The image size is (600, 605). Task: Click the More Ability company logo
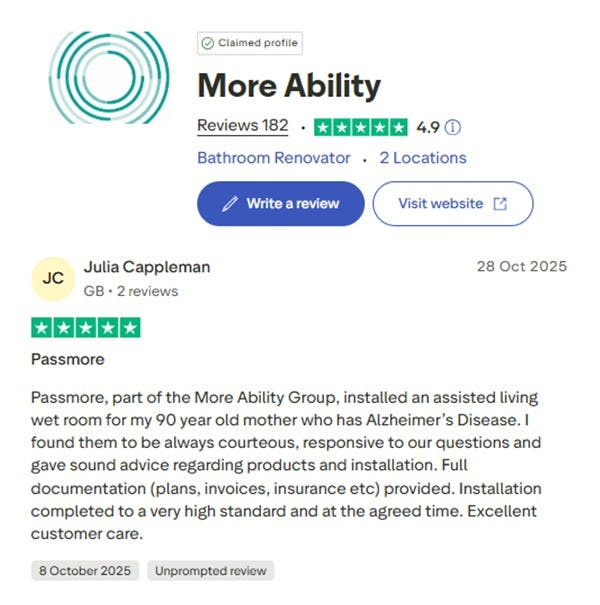click(109, 77)
